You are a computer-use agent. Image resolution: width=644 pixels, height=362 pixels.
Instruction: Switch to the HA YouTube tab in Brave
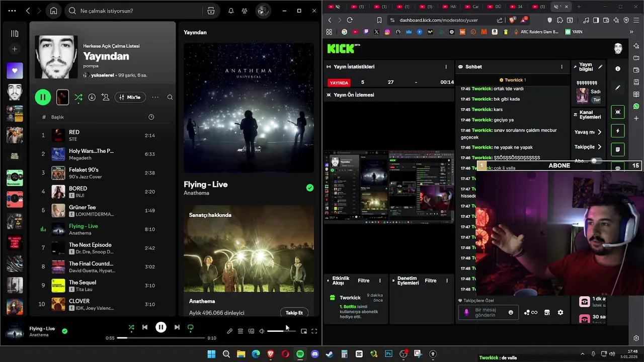449,7
